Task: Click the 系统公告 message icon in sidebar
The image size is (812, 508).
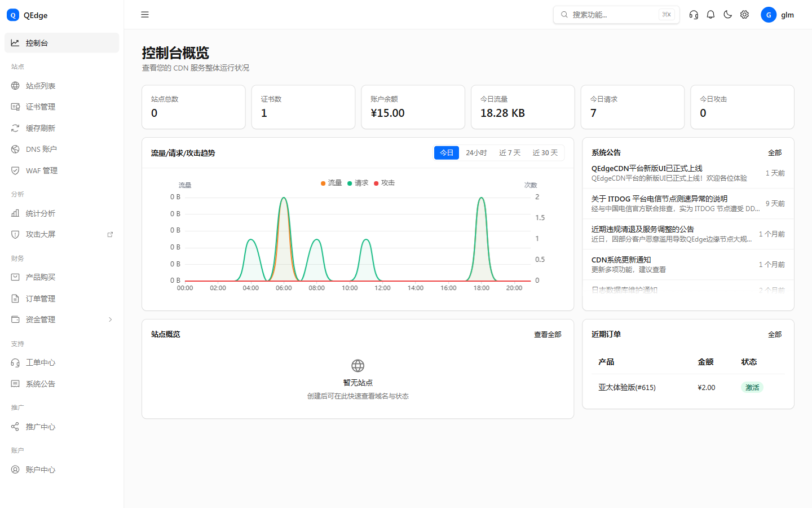Action: click(15, 384)
